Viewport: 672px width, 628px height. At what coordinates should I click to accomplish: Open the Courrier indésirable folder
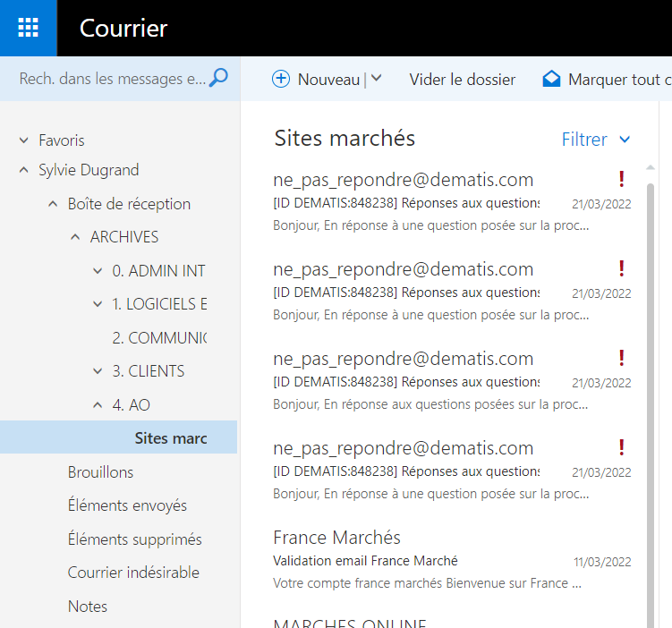coord(133,573)
